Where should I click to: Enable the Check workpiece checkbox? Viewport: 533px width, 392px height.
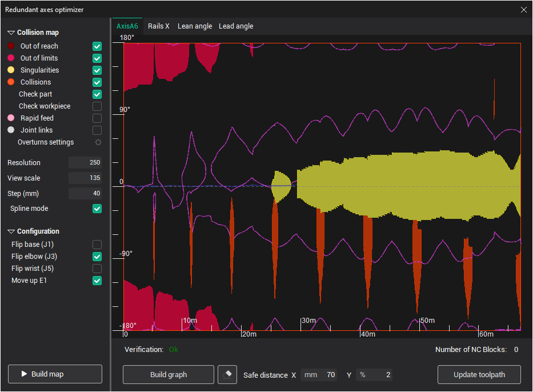97,106
